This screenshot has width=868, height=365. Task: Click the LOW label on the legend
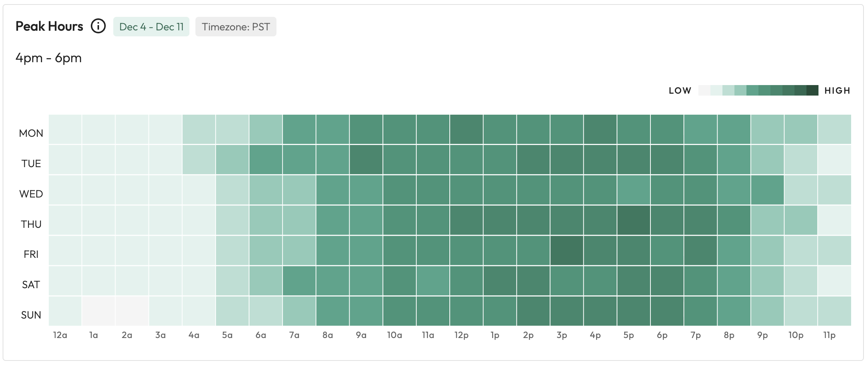coord(680,90)
